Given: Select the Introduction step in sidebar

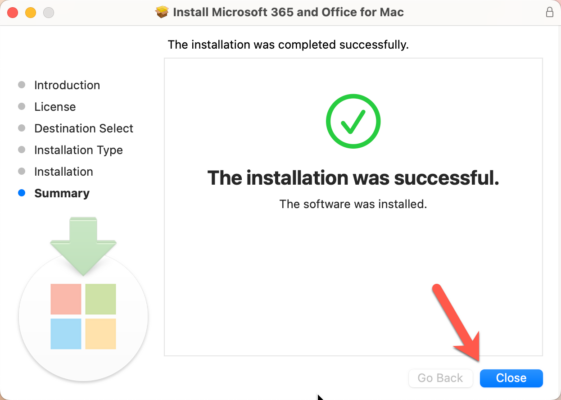Looking at the screenshot, I should [x=67, y=85].
